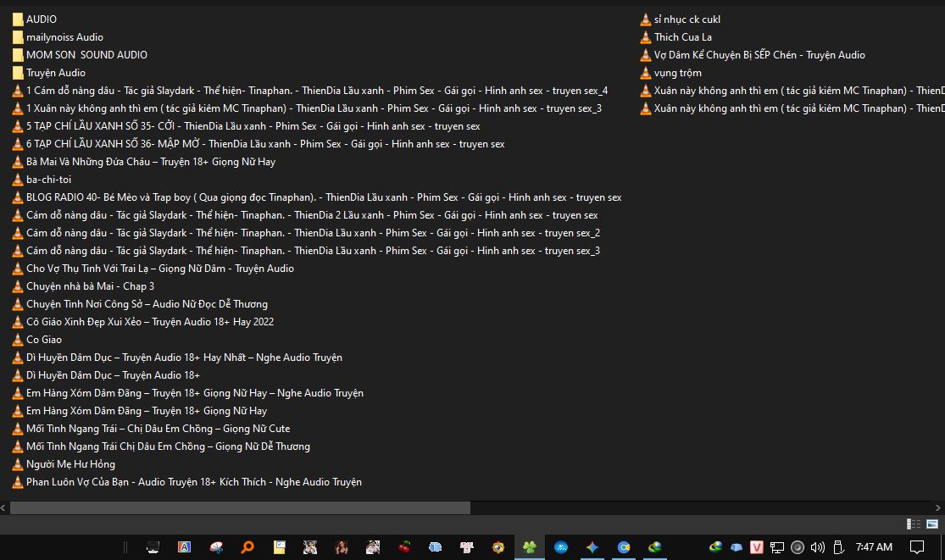Screen dimensions: 945x560
Task: Open the Cốc Cốc browser in taskbar
Action: pyautogui.click(x=624, y=546)
